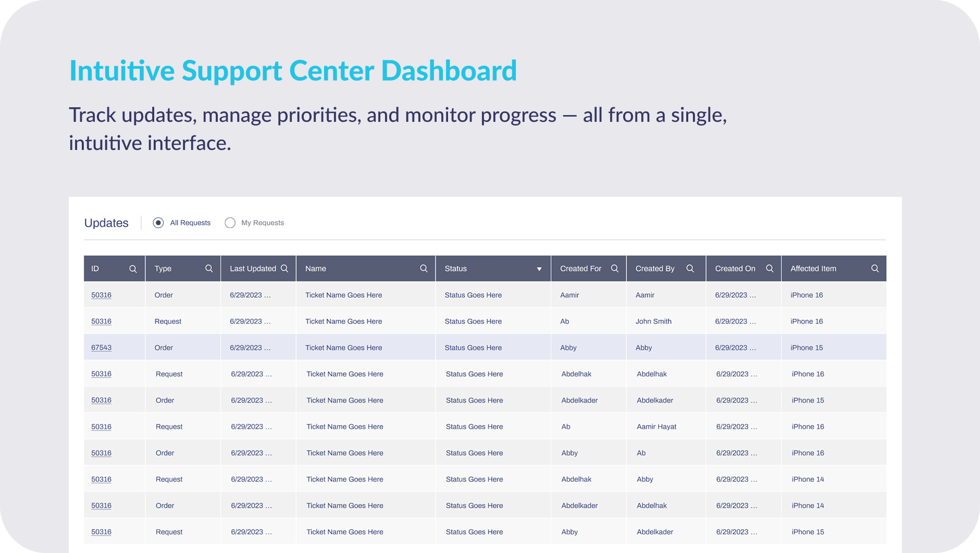The image size is (980, 553).
Task: Click the Updates section heading
Action: tap(106, 223)
